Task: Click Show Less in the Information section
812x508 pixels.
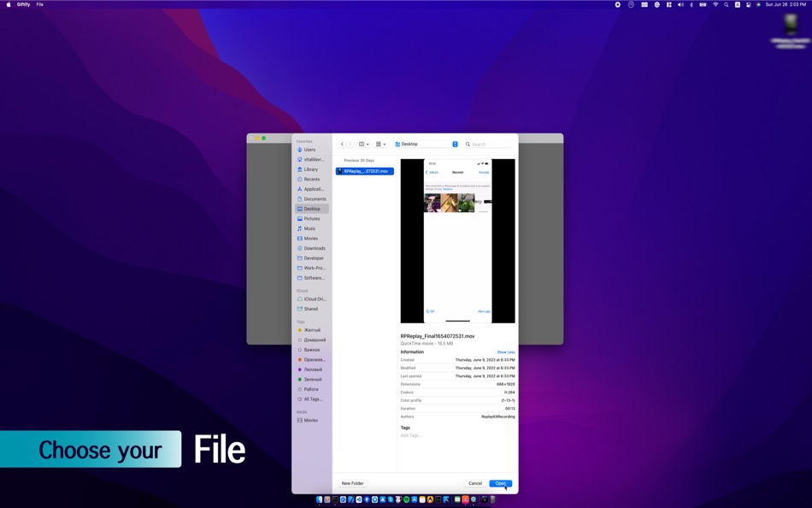Action: click(x=505, y=352)
